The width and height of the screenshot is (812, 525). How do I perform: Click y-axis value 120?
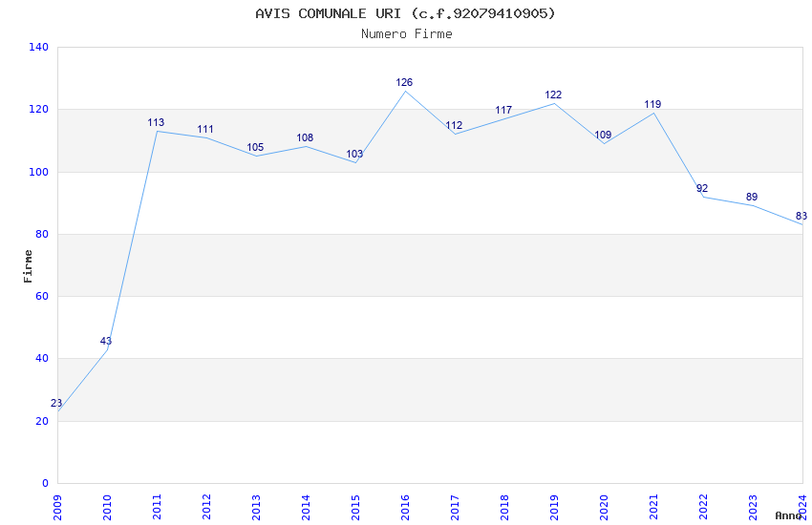[x=39, y=109]
